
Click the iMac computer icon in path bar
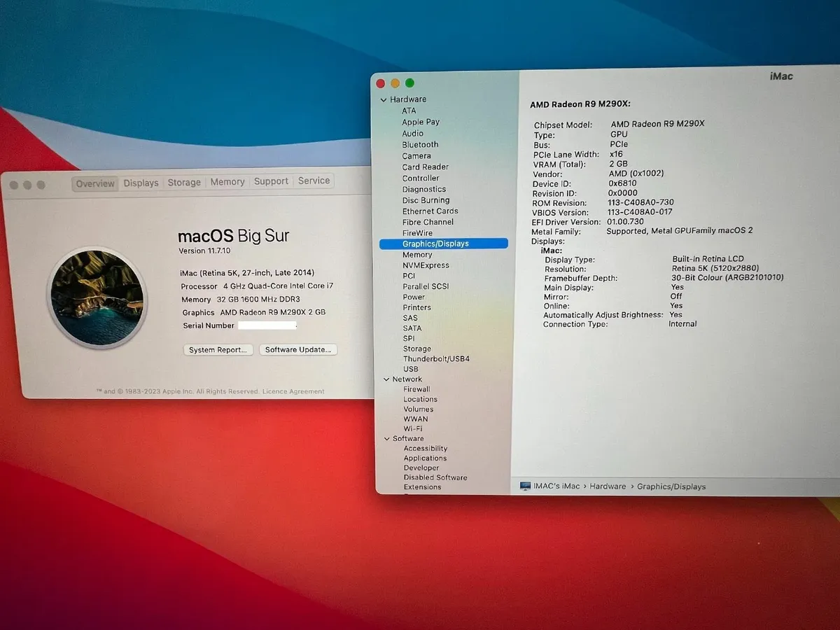(x=526, y=486)
